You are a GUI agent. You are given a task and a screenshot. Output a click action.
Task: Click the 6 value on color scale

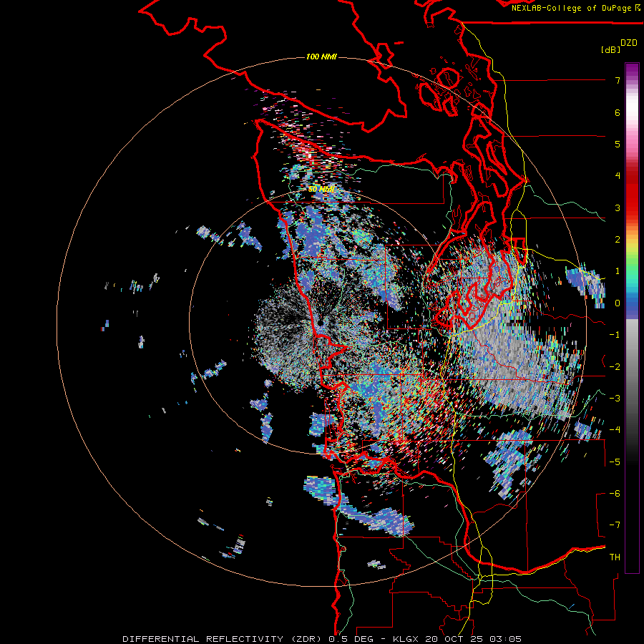click(x=618, y=112)
